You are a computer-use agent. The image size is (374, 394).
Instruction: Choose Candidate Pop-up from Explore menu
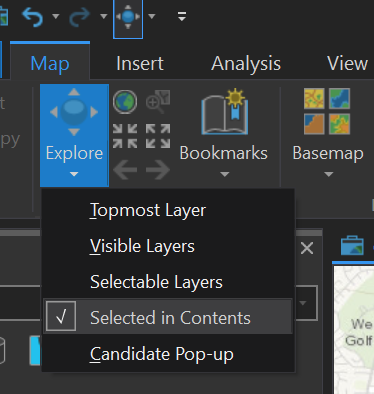click(x=168, y=354)
